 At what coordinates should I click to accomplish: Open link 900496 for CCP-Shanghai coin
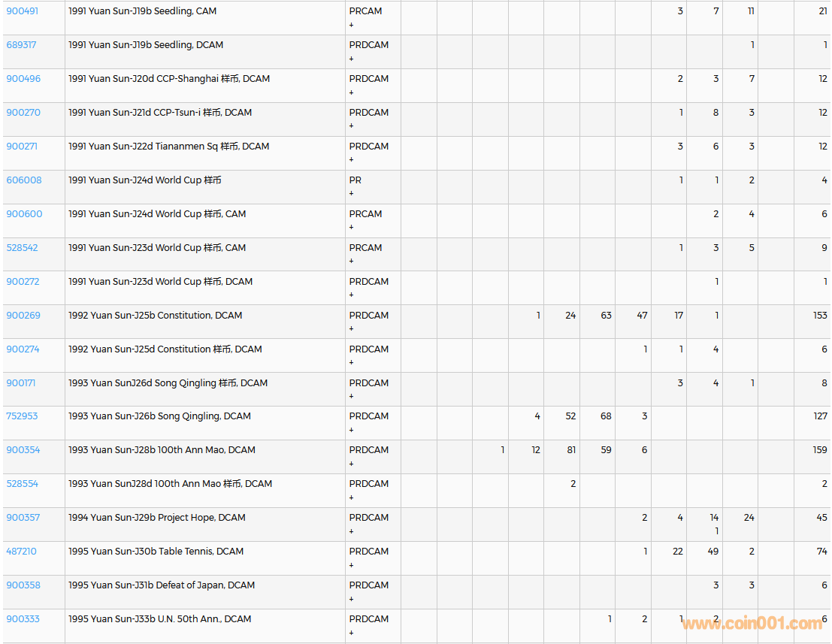23,79
